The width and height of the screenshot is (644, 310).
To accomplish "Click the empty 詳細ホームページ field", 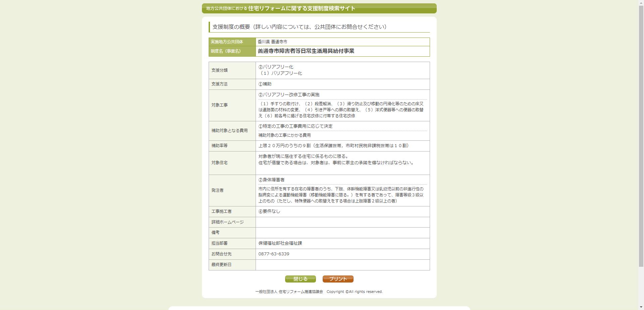I will click(x=342, y=222).
